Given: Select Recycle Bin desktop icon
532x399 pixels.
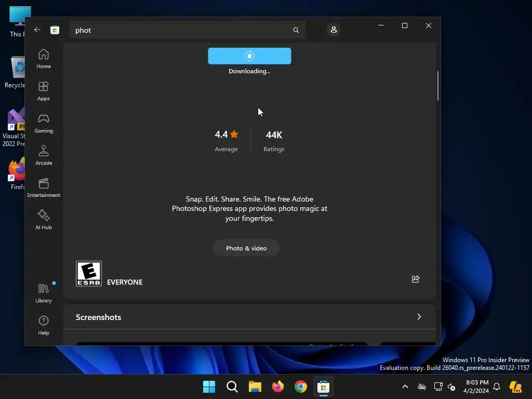Looking at the screenshot, I should pos(16,72).
